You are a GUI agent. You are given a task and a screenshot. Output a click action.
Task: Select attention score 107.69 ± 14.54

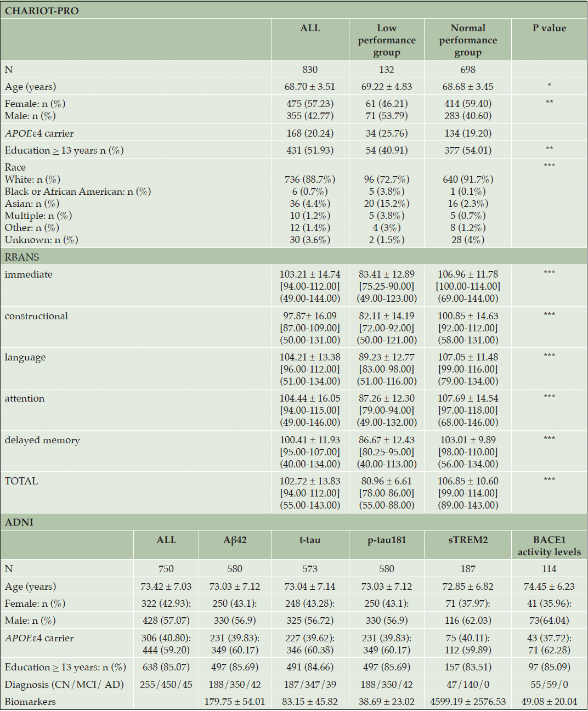tap(468, 398)
